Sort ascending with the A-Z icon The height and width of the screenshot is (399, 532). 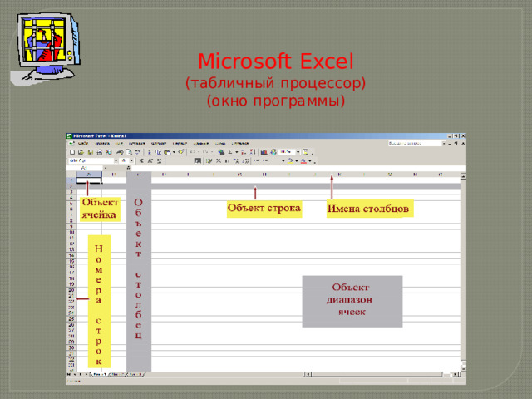[x=244, y=152]
